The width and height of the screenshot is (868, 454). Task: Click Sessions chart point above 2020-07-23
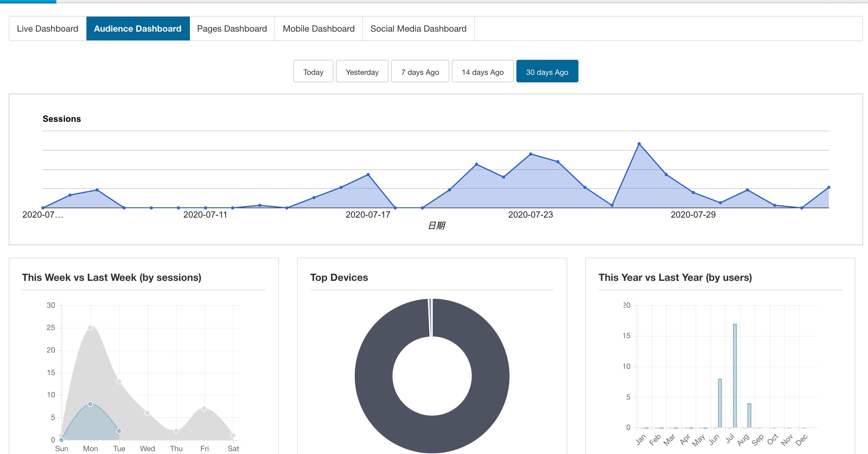click(531, 154)
